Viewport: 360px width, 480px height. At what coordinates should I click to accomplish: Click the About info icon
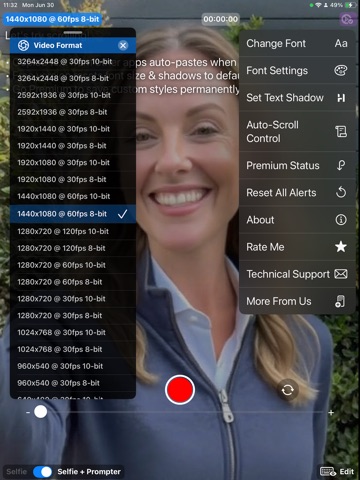pos(341,220)
